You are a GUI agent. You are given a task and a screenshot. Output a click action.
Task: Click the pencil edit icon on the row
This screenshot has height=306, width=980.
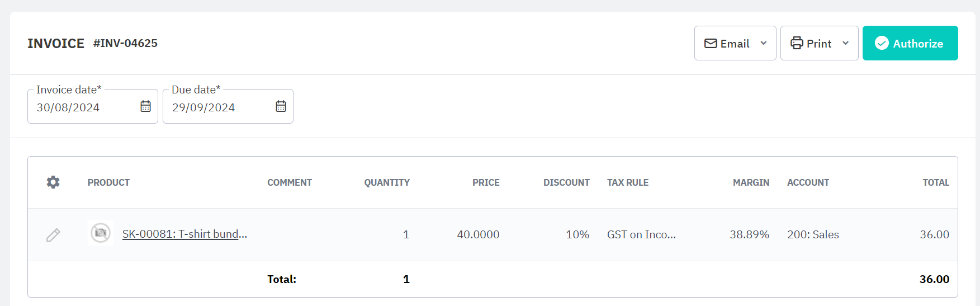click(53, 235)
